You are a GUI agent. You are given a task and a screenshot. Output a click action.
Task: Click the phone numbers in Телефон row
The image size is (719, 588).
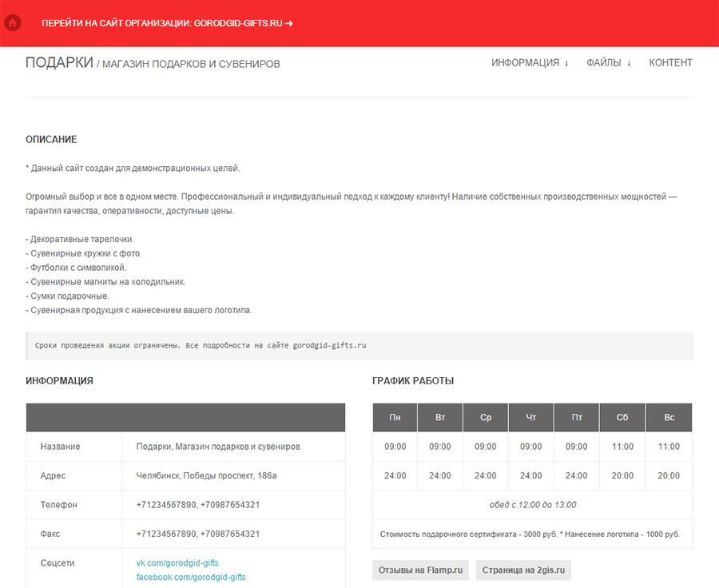pos(197,505)
